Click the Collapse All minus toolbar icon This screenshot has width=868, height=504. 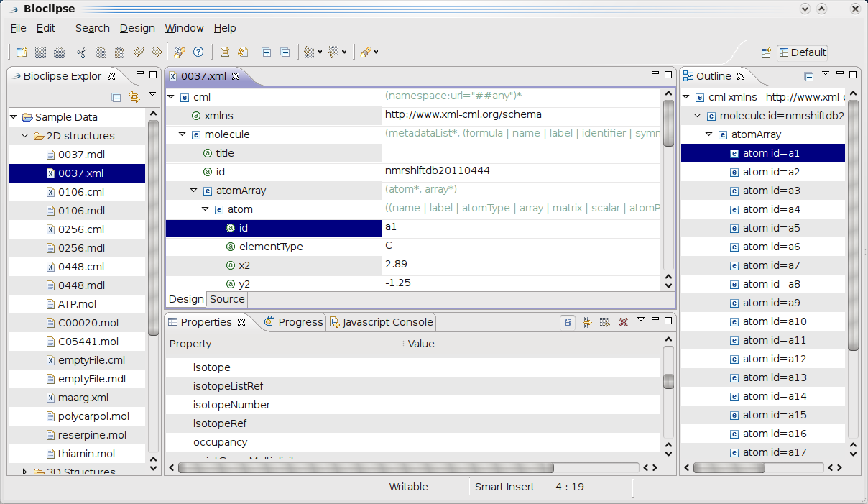[x=285, y=52]
